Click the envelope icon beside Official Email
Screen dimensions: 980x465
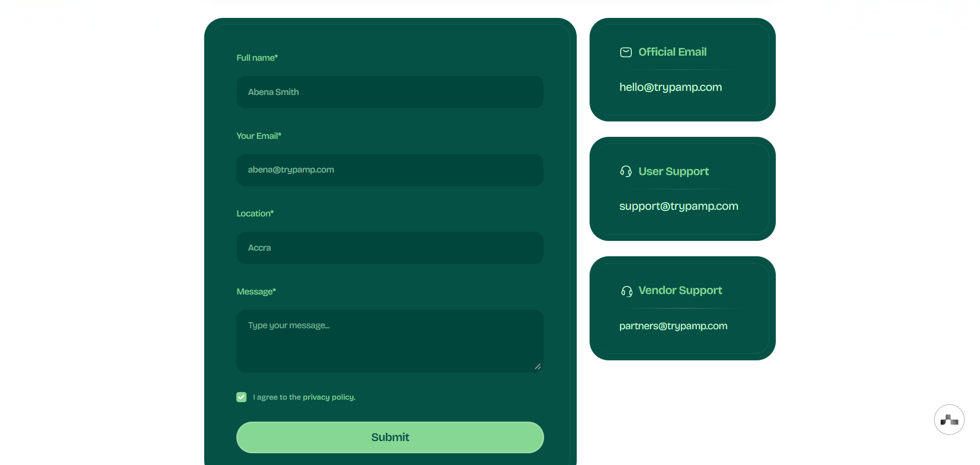pyautogui.click(x=626, y=52)
